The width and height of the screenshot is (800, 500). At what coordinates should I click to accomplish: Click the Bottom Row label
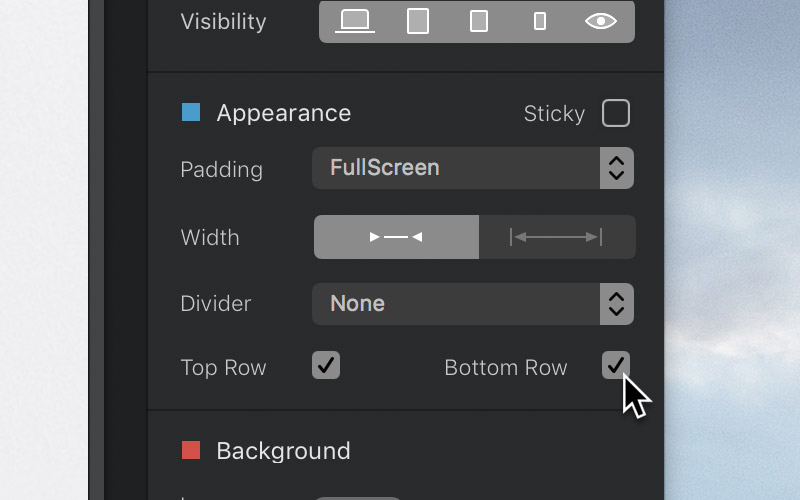[505, 368]
